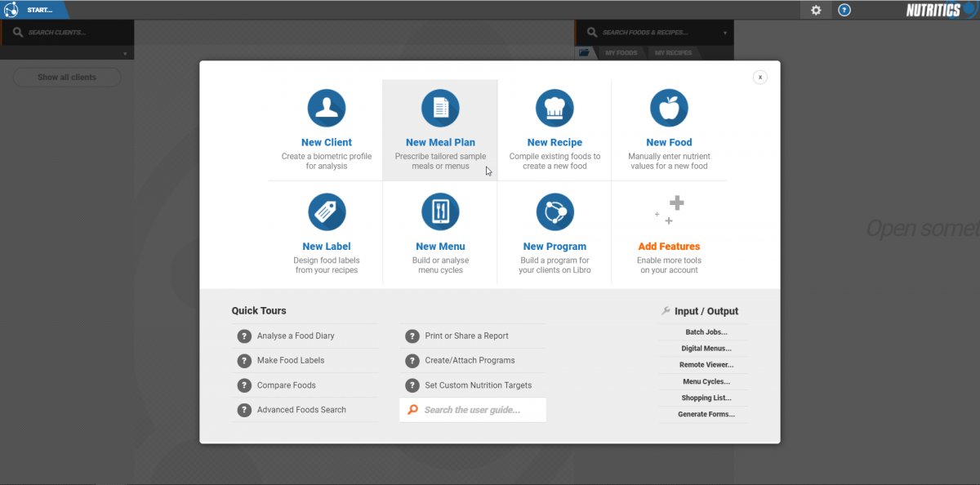Screen dimensions: 980x485
Task: Open Batch Jobs from Input / Output
Action: 706,332
